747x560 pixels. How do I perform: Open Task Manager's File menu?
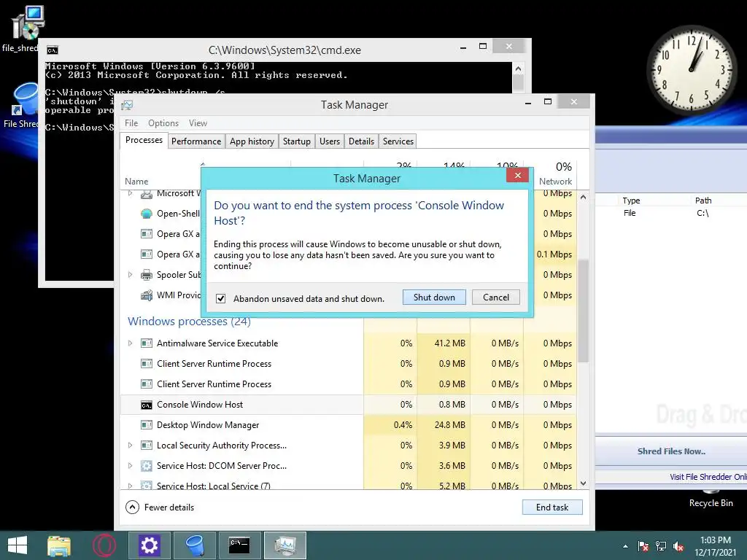tap(131, 122)
